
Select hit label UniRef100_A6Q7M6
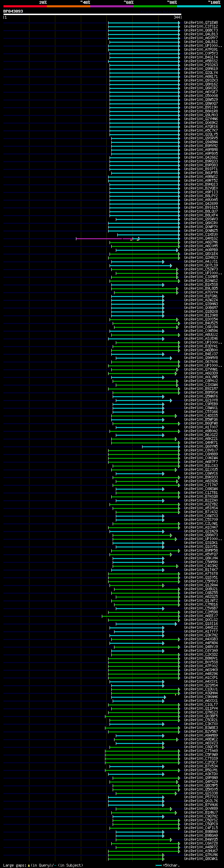[x=201, y=242]
